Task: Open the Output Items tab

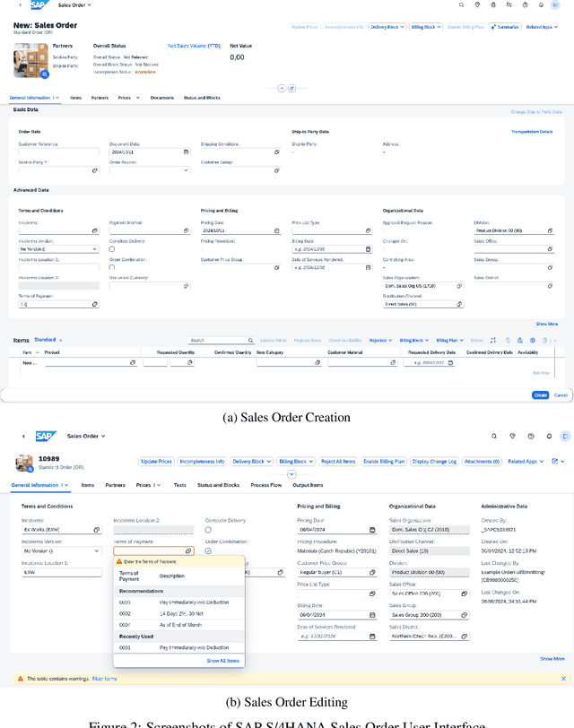Action: [x=308, y=485]
